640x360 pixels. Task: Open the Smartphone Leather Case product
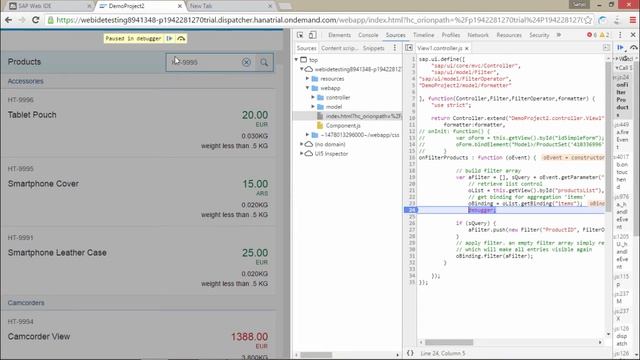pyautogui.click(x=138, y=260)
